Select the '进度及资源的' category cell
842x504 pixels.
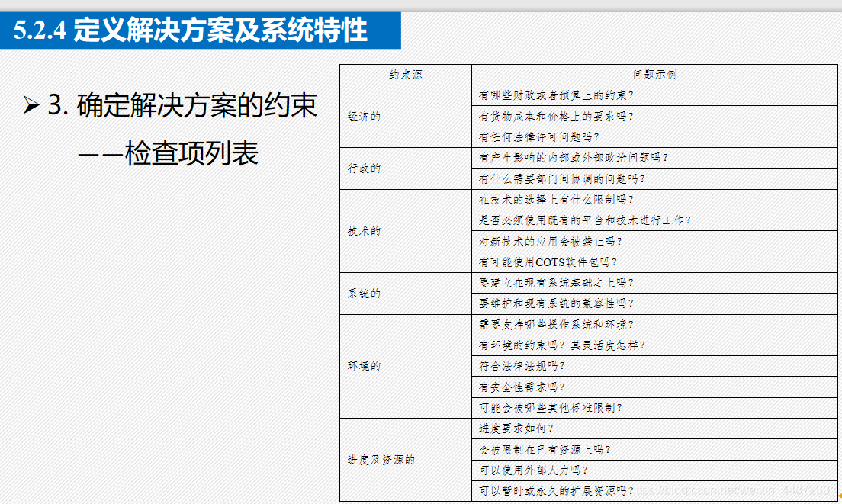click(406, 460)
